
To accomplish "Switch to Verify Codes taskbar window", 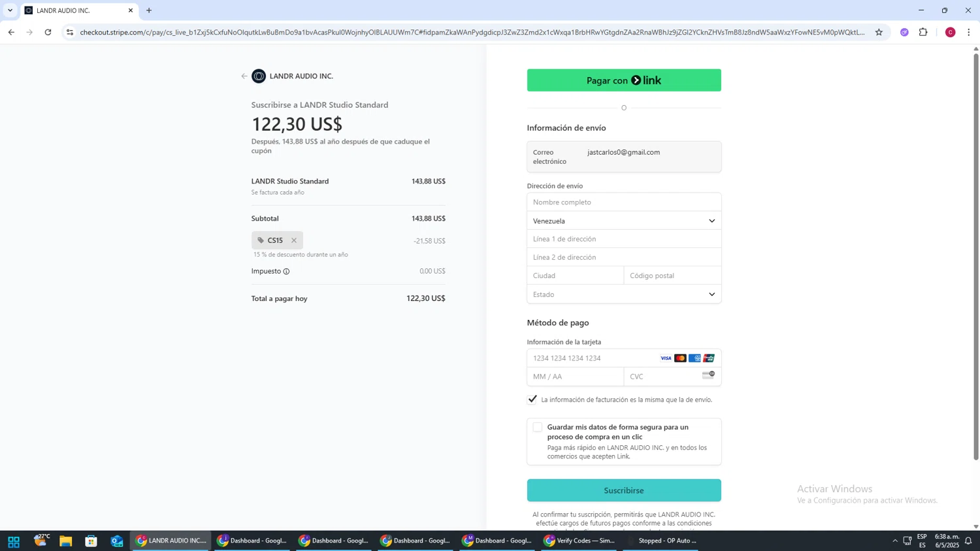I will coord(580,541).
